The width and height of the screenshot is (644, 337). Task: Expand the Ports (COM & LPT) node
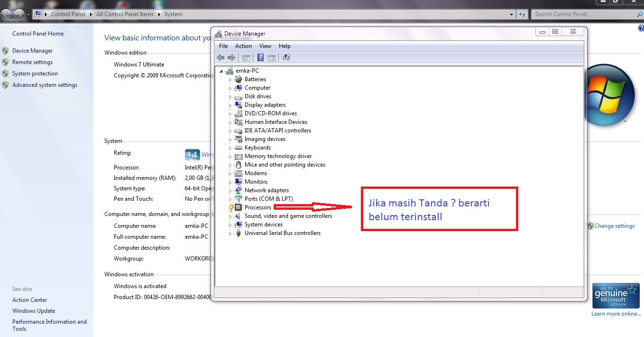230,199
